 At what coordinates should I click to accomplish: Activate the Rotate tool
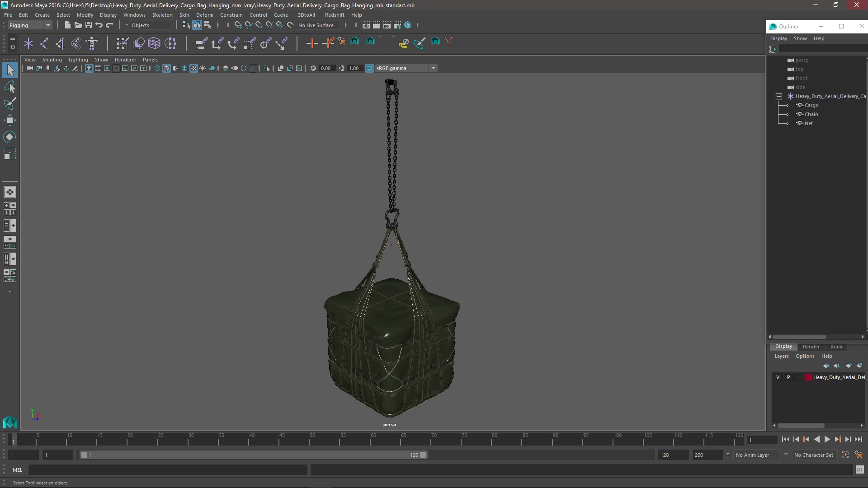point(10,137)
